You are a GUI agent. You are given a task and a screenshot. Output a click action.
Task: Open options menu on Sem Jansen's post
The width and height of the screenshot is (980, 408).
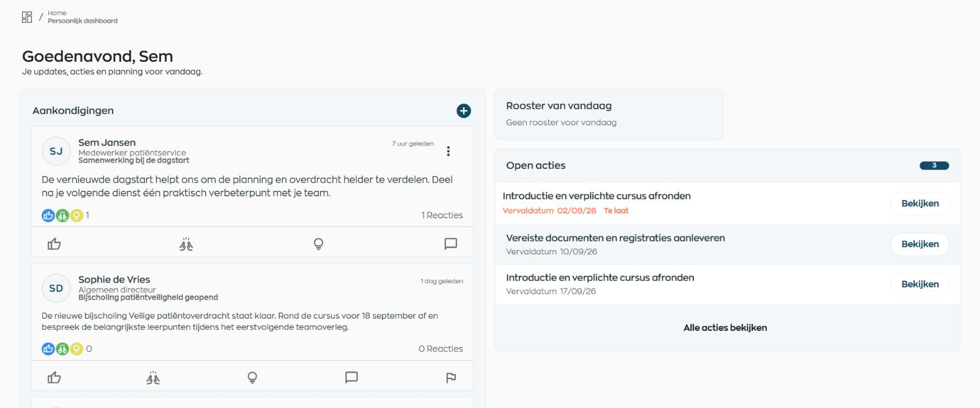pos(448,151)
